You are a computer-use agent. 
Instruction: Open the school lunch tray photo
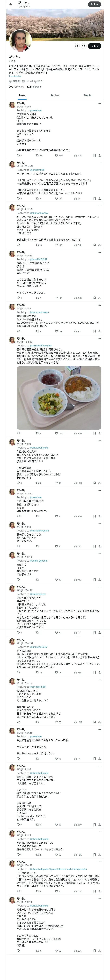(59, 398)
